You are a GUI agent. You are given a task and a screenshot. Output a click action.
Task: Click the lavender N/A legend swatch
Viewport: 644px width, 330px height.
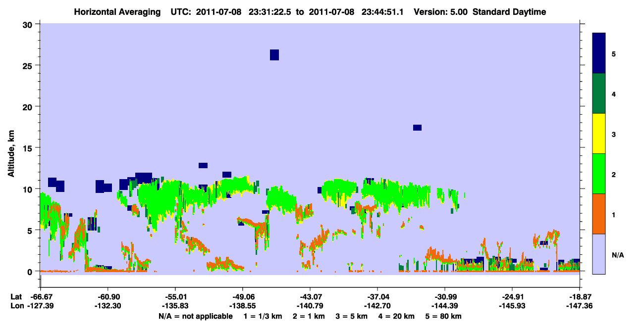point(599,254)
